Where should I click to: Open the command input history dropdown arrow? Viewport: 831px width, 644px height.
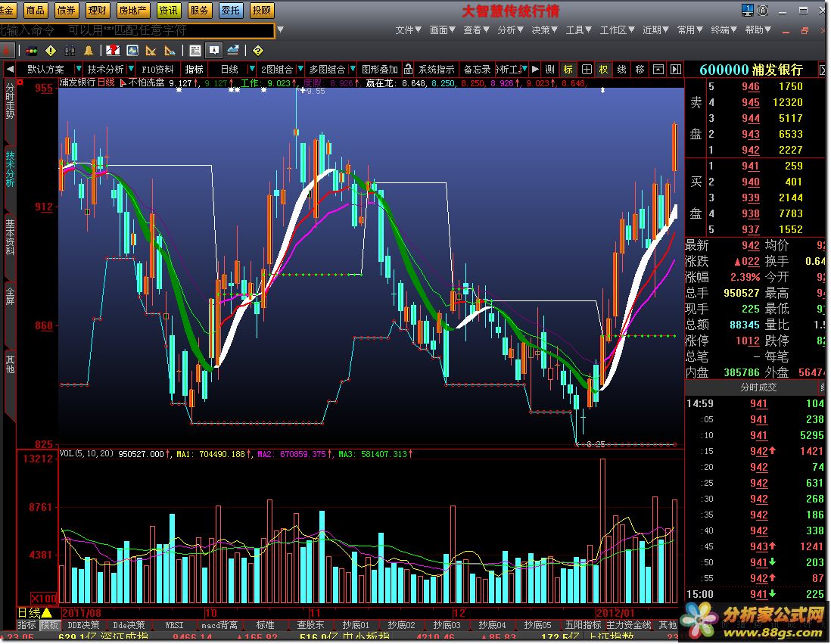click(280, 30)
